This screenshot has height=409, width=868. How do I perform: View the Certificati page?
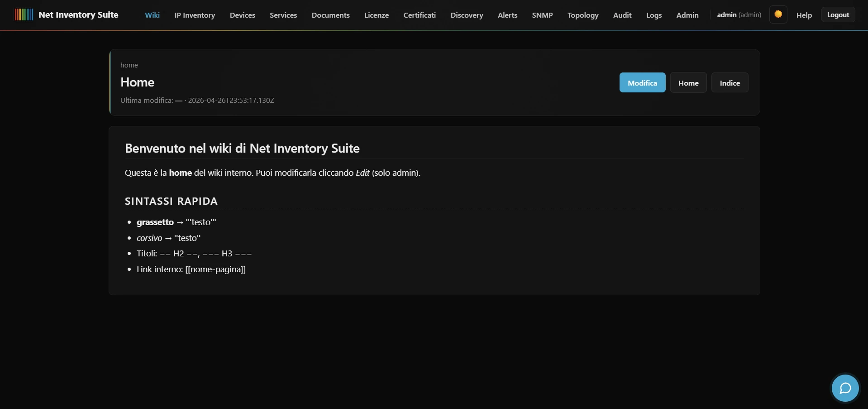point(419,15)
